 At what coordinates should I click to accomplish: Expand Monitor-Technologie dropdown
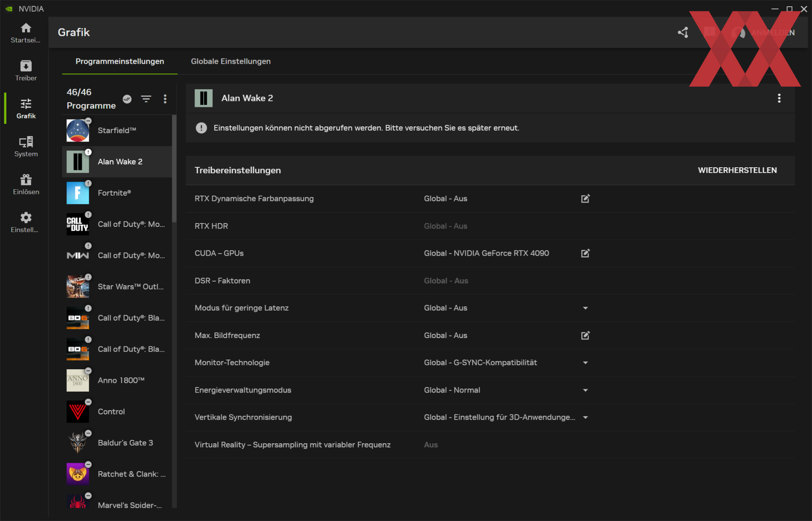pos(585,363)
